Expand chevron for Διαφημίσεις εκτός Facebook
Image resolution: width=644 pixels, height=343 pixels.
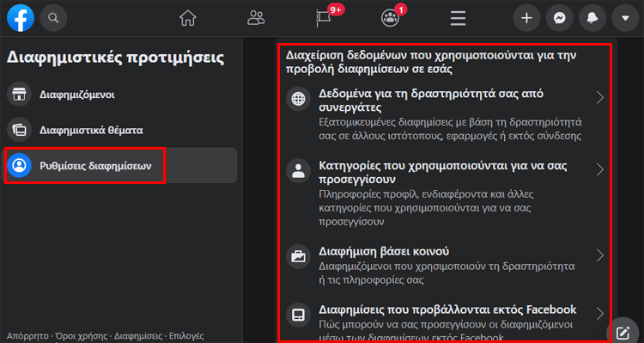click(599, 314)
